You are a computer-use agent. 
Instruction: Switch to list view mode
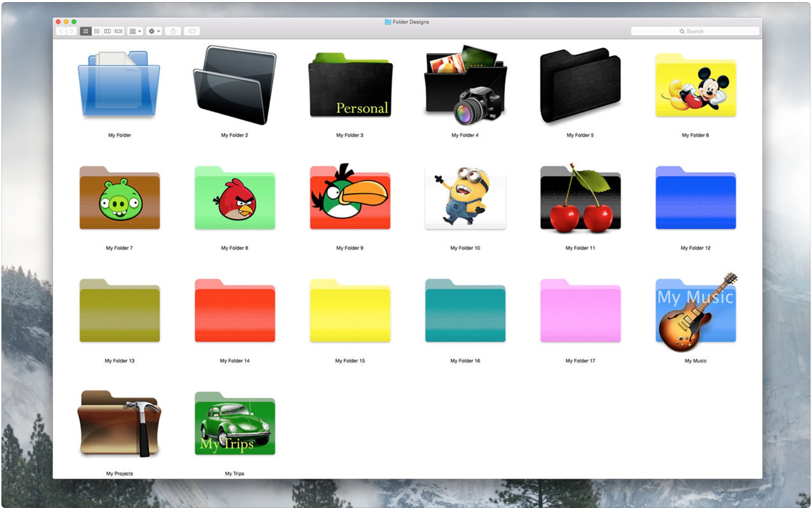pos(97,31)
